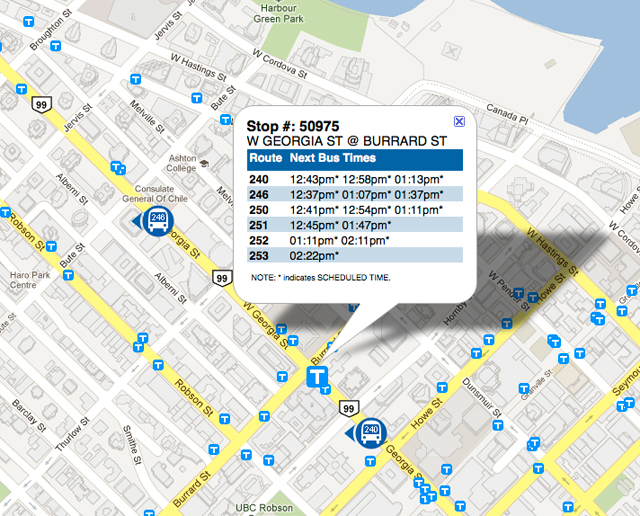Click the bus 240 vehicle marker

tap(369, 431)
